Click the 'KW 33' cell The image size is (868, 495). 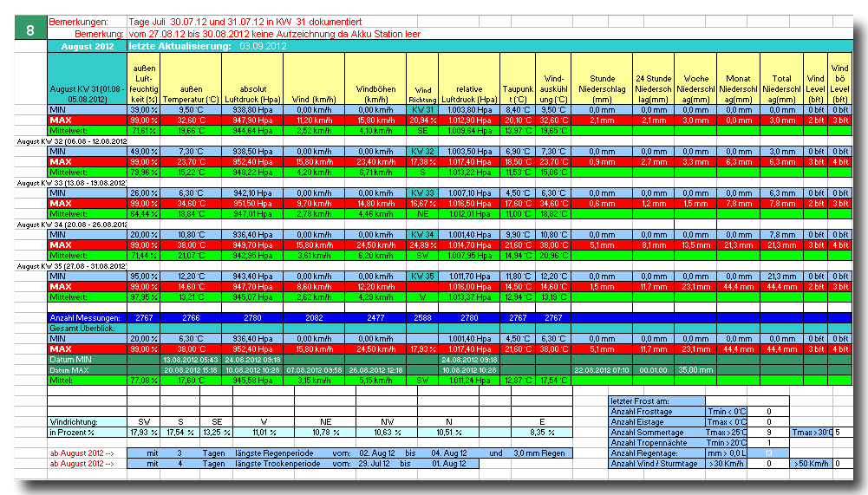coord(422,193)
